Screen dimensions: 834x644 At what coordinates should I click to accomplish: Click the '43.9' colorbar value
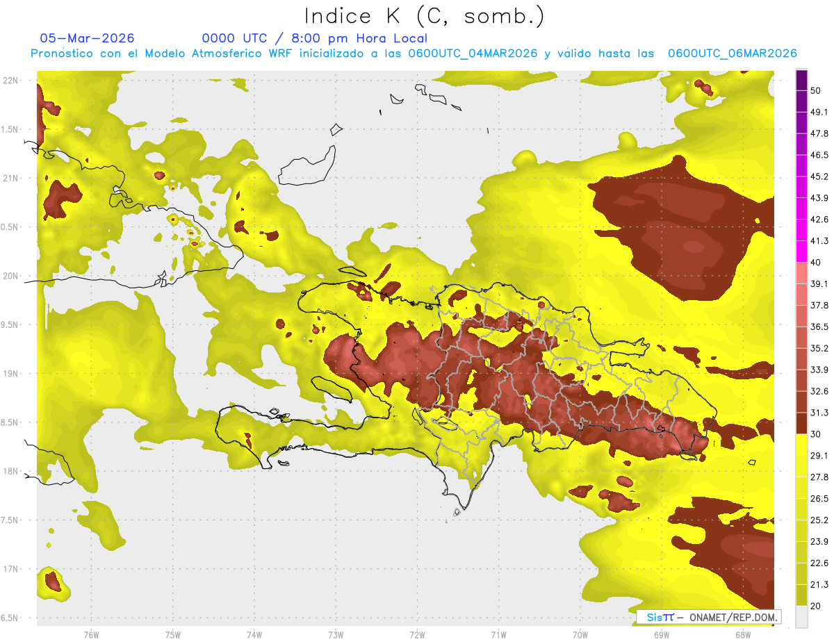tap(819, 198)
